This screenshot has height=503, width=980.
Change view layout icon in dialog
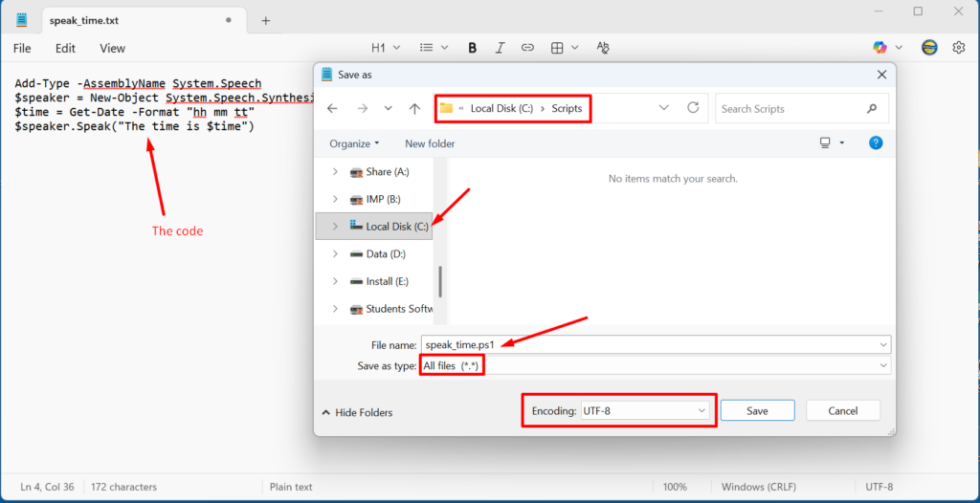pyautogui.click(x=825, y=143)
